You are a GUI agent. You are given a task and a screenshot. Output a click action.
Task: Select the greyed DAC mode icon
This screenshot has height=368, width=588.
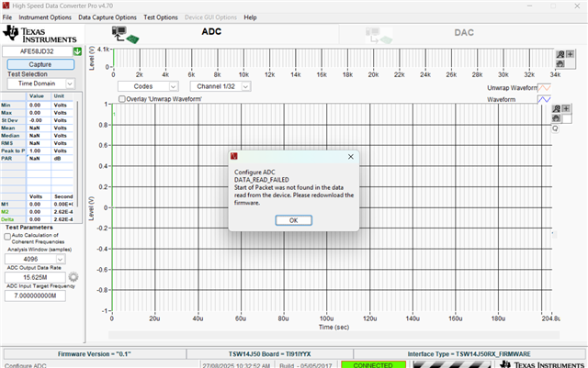(379, 36)
